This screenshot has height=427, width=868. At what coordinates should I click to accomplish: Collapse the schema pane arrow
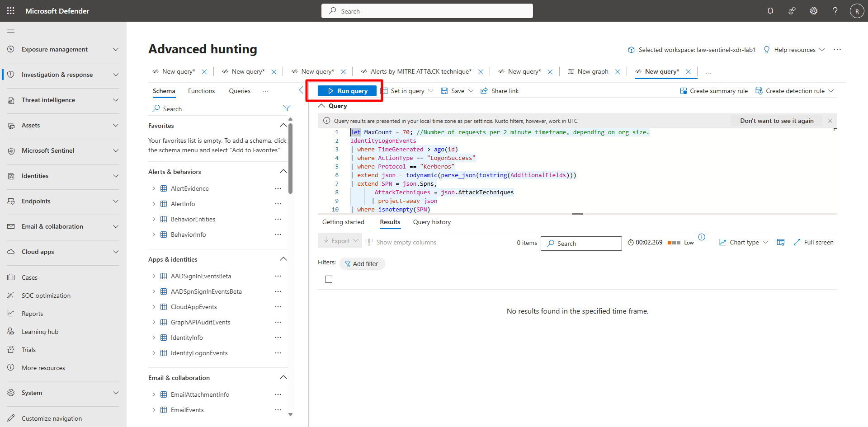coord(301,90)
